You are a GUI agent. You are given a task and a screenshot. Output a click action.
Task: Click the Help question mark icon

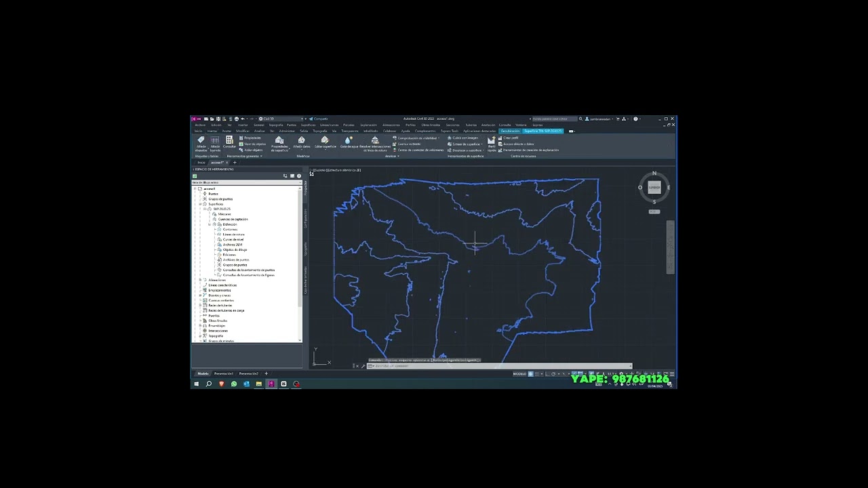pos(635,119)
